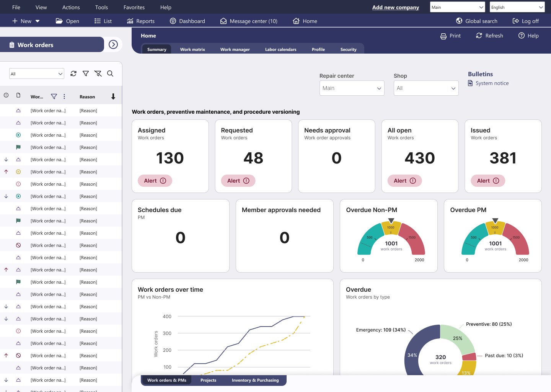The width and height of the screenshot is (551, 392).
Task: Refresh the work orders list
Action: pyautogui.click(x=73, y=73)
